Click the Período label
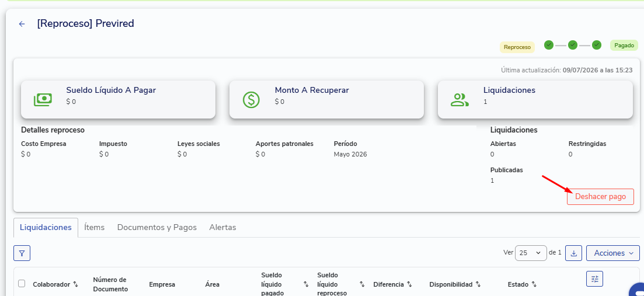Screen dimensions: 644x296 [346, 144]
